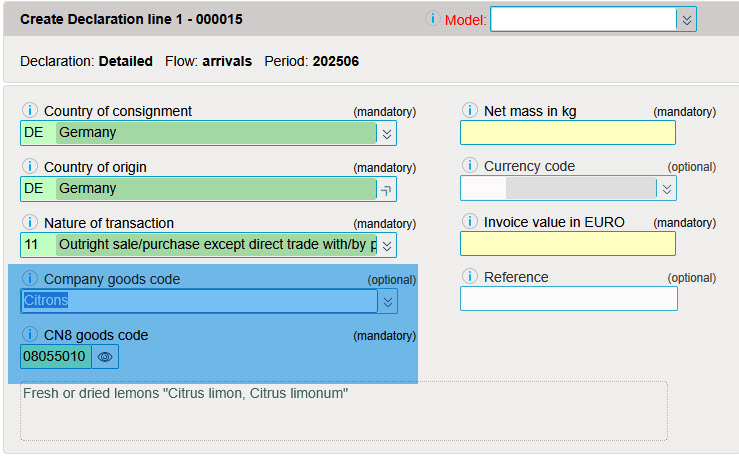Open Company goods code dropdown arrow
739x458 pixels.
click(387, 301)
